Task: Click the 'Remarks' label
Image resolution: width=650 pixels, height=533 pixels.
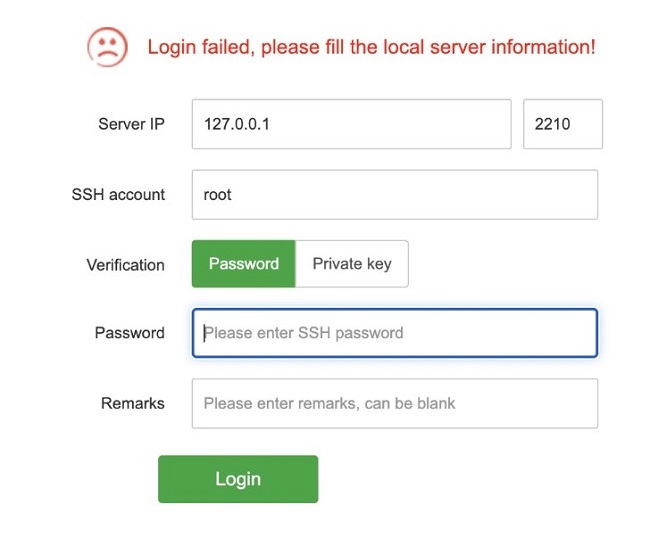Action: tap(132, 403)
